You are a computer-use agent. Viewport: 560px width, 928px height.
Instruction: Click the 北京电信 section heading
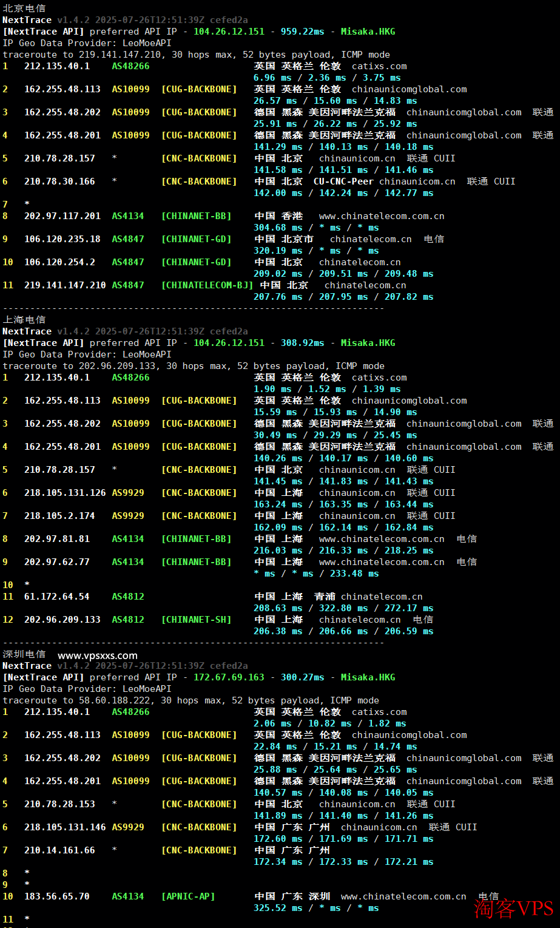pyautogui.click(x=24, y=8)
